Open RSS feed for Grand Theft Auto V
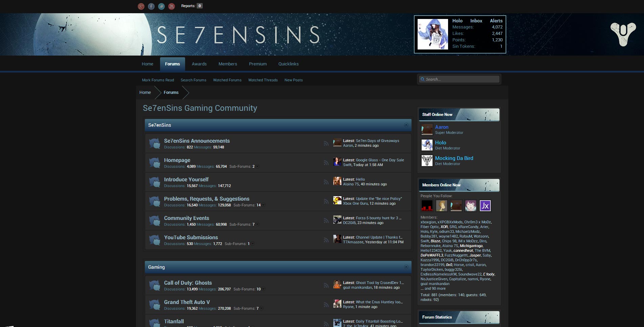The height and width of the screenshot is (327, 644). point(326,305)
